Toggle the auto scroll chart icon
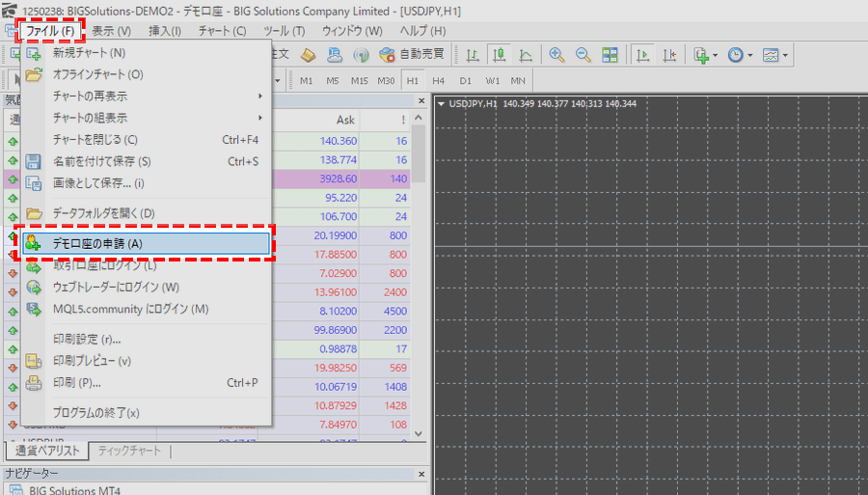 point(642,55)
